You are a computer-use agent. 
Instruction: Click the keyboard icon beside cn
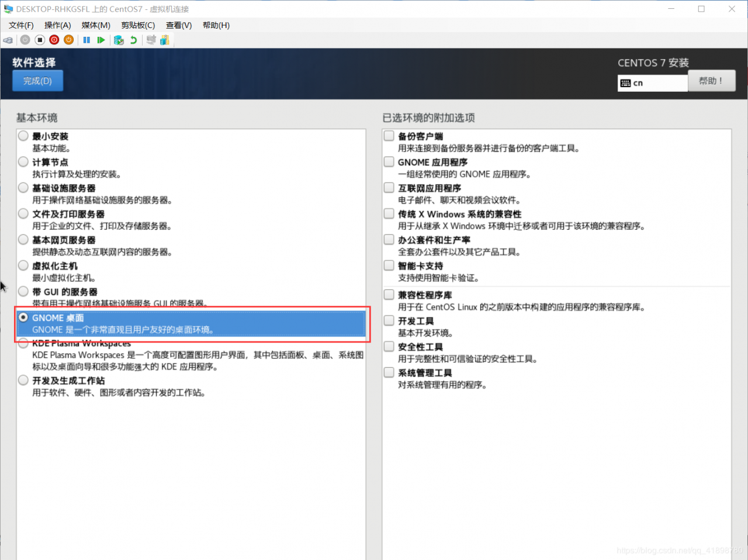tap(625, 83)
